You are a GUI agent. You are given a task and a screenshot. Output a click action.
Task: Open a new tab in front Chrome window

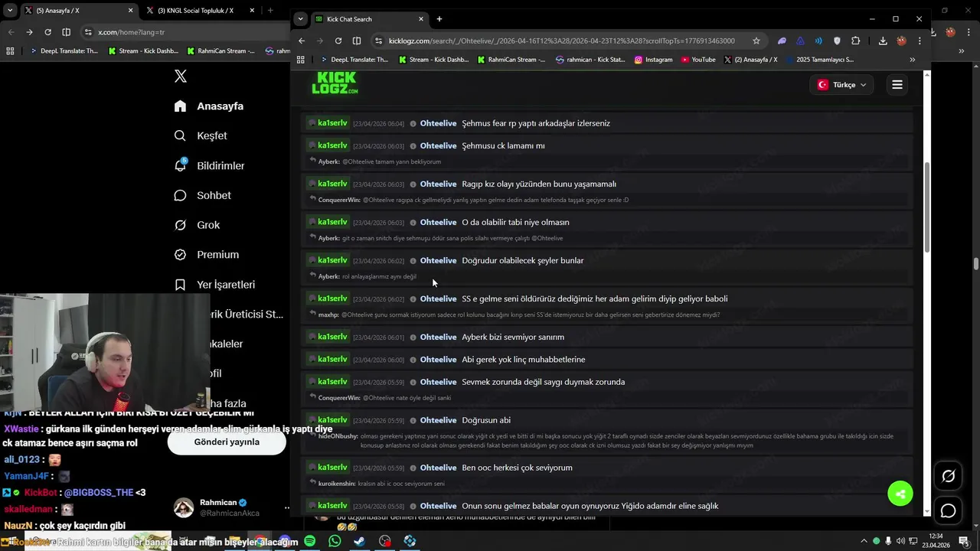click(439, 19)
